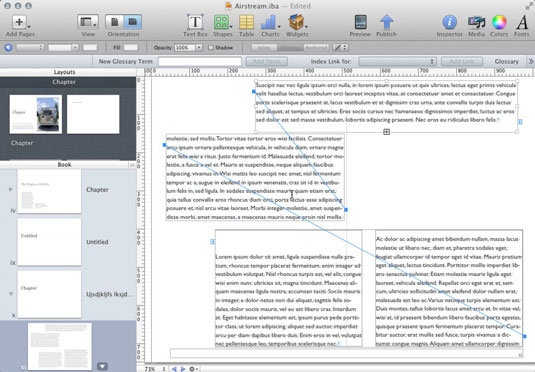Click the stroke color well
The image size is (535, 372).
pyautogui.click(x=90, y=48)
